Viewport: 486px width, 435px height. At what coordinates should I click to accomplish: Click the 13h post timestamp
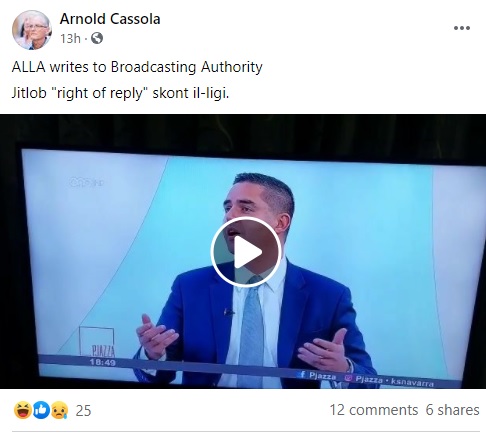70,39
